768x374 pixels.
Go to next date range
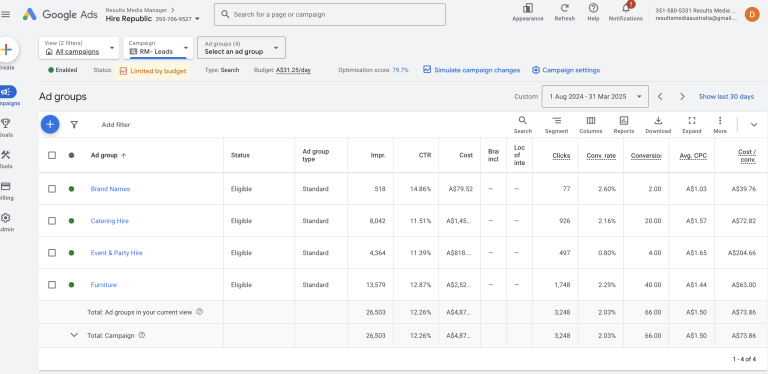tap(682, 96)
